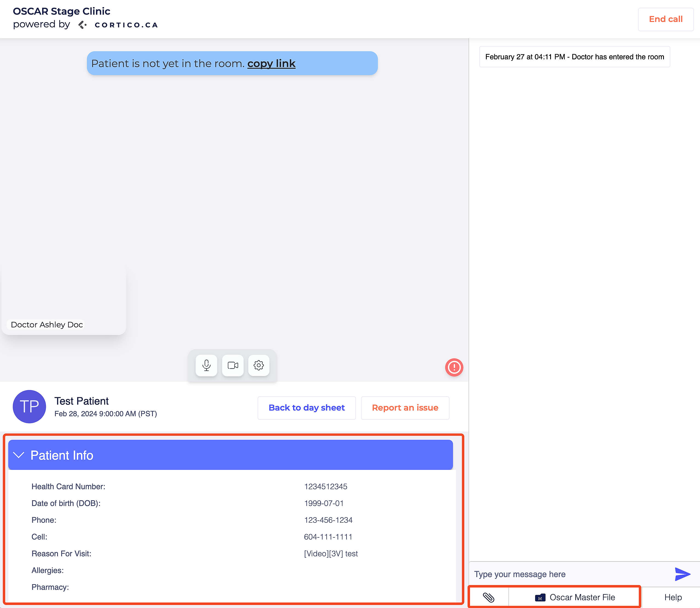This screenshot has height=608, width=700.
Task: Click the red alert exclamation icon
Action: coord(454,367)
